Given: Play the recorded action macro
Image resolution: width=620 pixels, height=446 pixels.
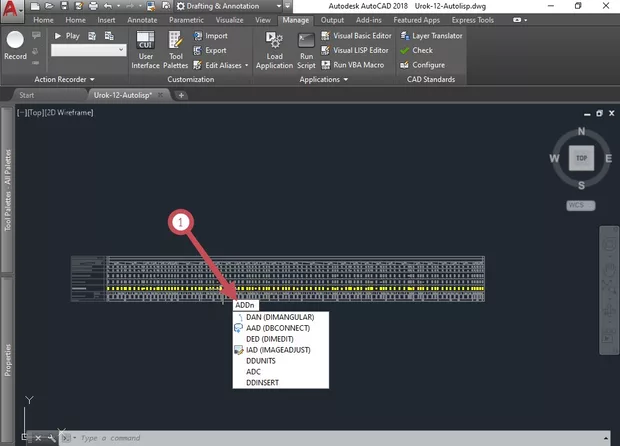Looking at the screenshot, I should (x=66, y=35).
